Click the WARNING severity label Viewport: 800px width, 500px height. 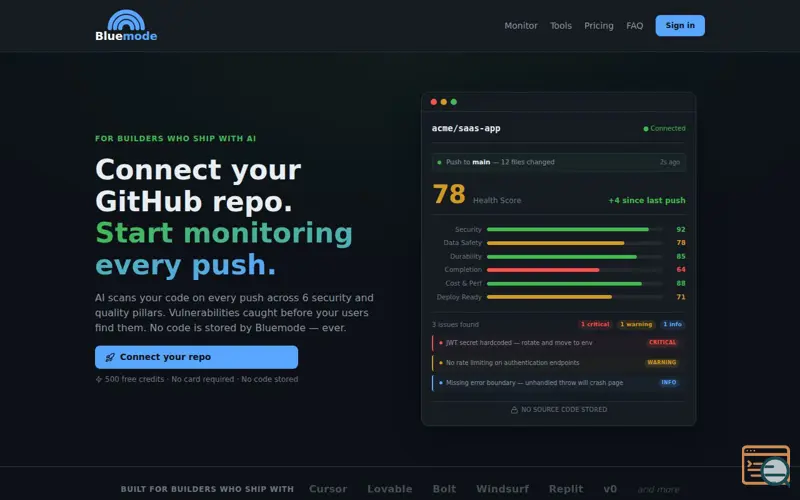point(662,363)
